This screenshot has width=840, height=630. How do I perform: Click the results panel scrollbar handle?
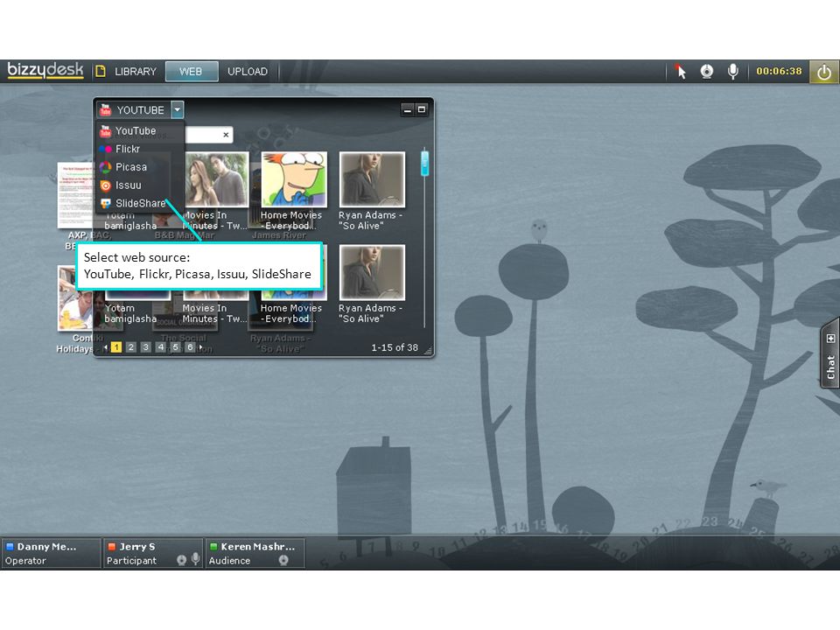(425, 164)
